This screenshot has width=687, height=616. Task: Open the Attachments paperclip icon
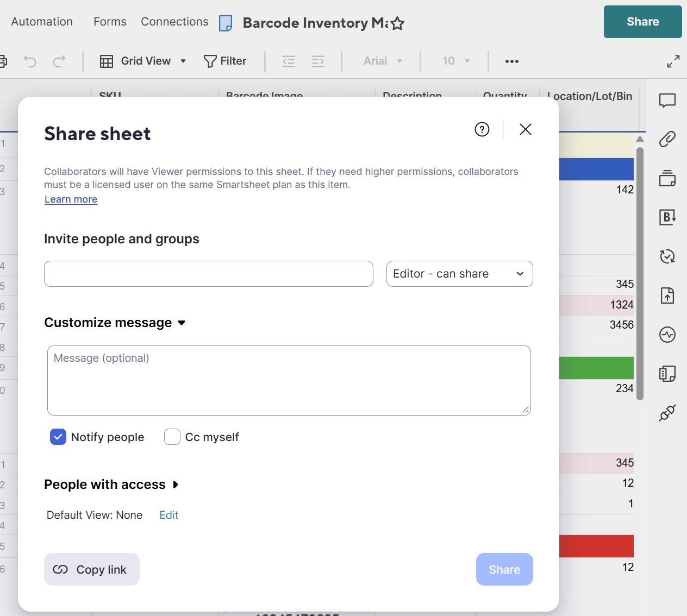tap(667, 139)
